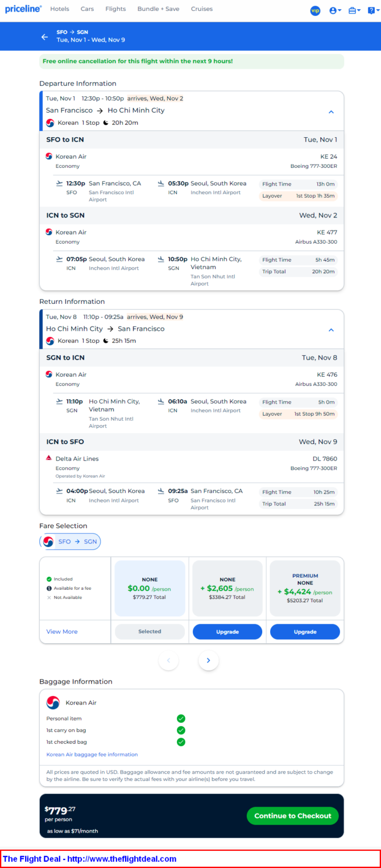
Task: Click the departing plane icon at 04:00p ICN
Action: pyautogui.click(x=59, y=491)
